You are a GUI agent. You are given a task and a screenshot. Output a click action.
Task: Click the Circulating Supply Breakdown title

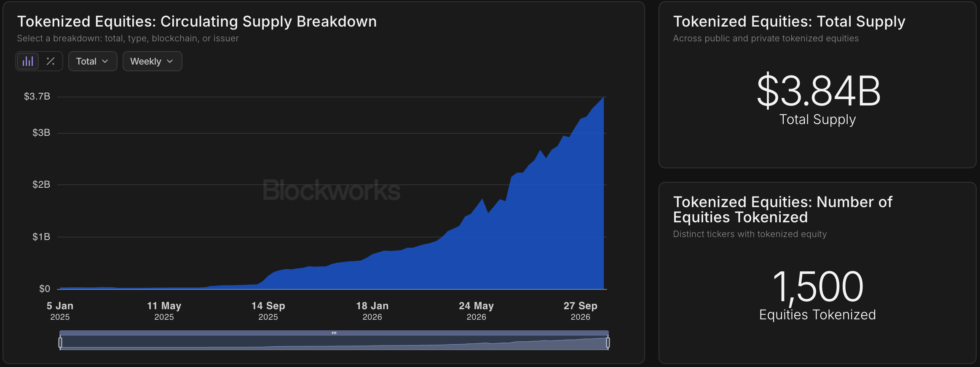(x=197, y=22)
